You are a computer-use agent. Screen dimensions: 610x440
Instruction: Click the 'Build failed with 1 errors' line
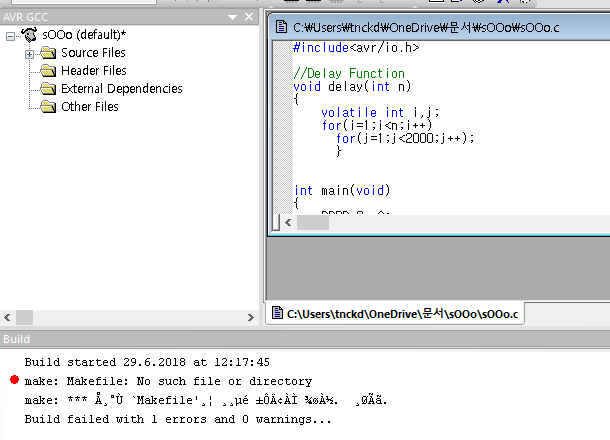178,419
